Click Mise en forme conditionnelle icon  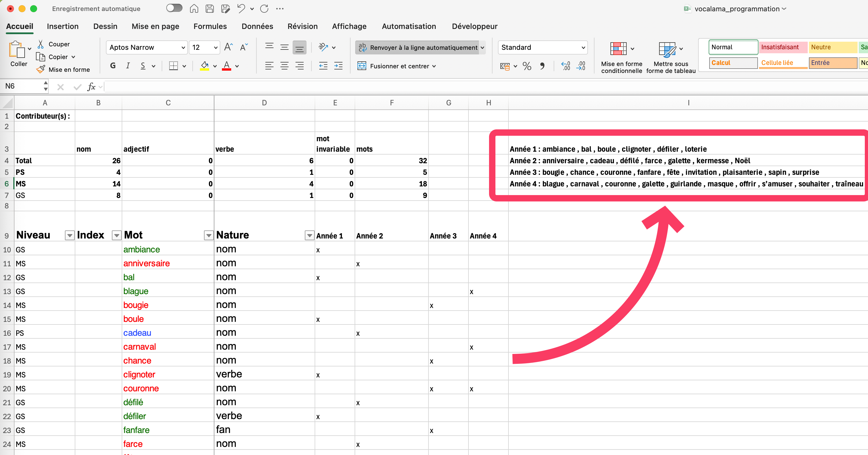(x=618, y=49)
